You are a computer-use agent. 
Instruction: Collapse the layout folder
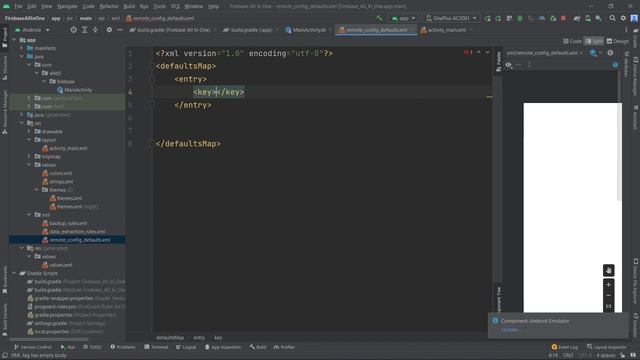coord(29,140)
